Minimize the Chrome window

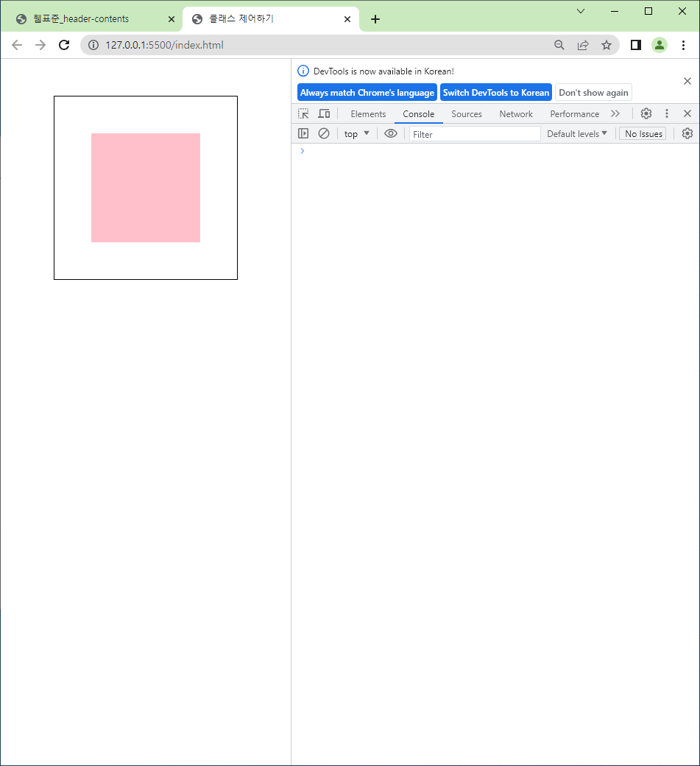(x=615, y=11)
